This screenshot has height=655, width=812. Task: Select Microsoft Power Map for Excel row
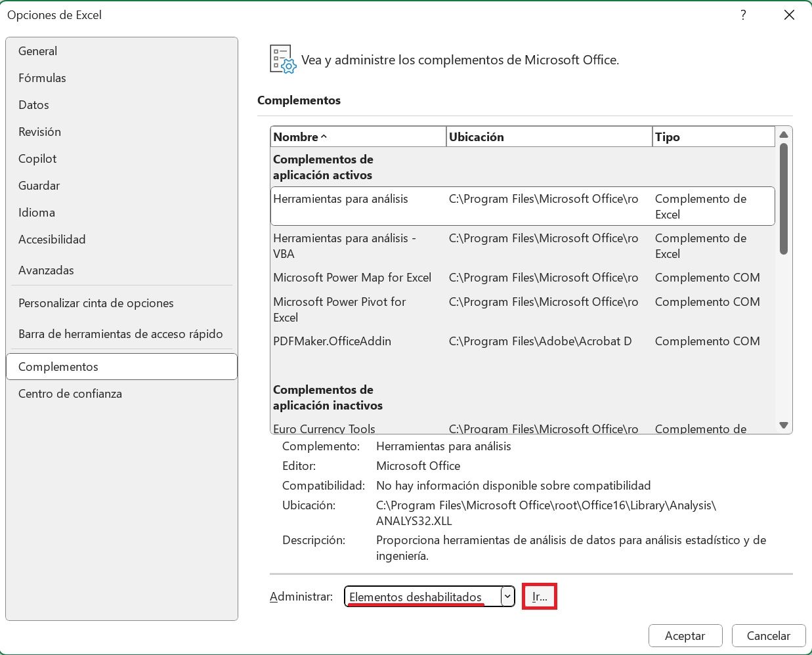[x=352, y=278]
